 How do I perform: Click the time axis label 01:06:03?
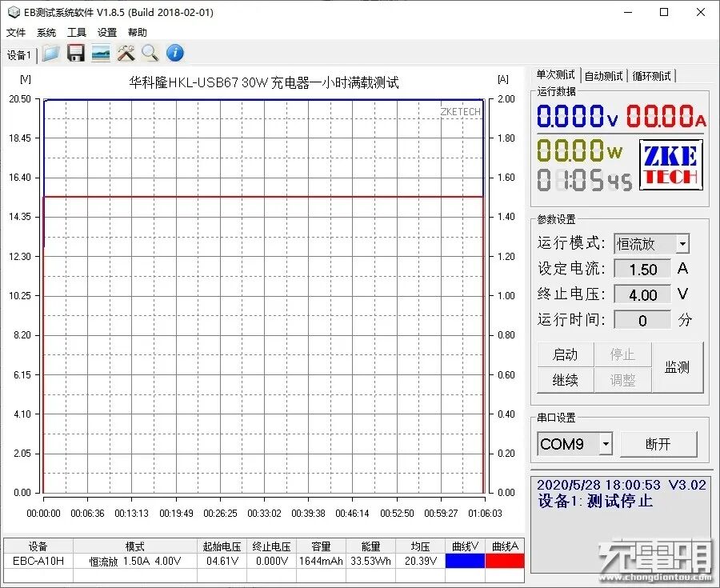485,513
